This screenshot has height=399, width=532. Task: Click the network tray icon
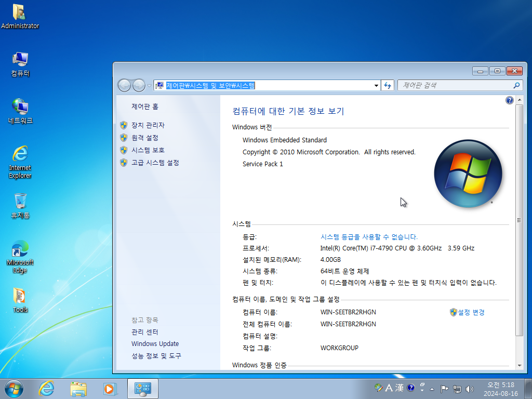point(457,389)
